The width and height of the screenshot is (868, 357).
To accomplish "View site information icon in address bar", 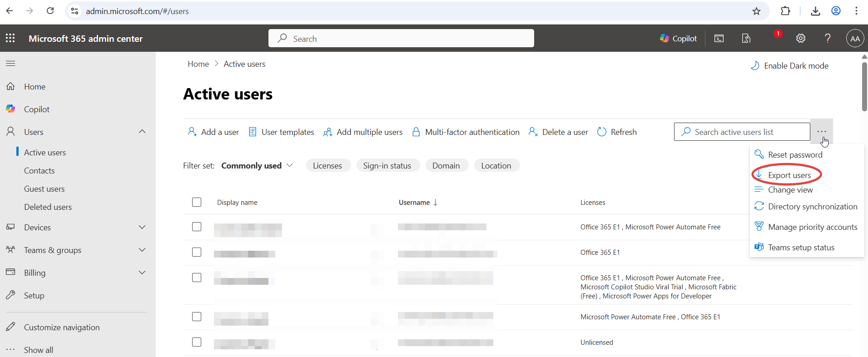I will tap(75, 11).
